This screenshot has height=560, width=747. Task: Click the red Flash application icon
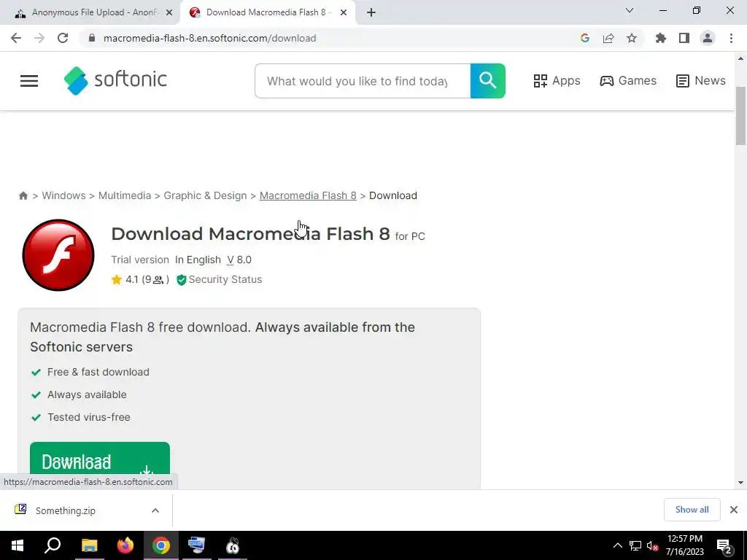point(58,254)
